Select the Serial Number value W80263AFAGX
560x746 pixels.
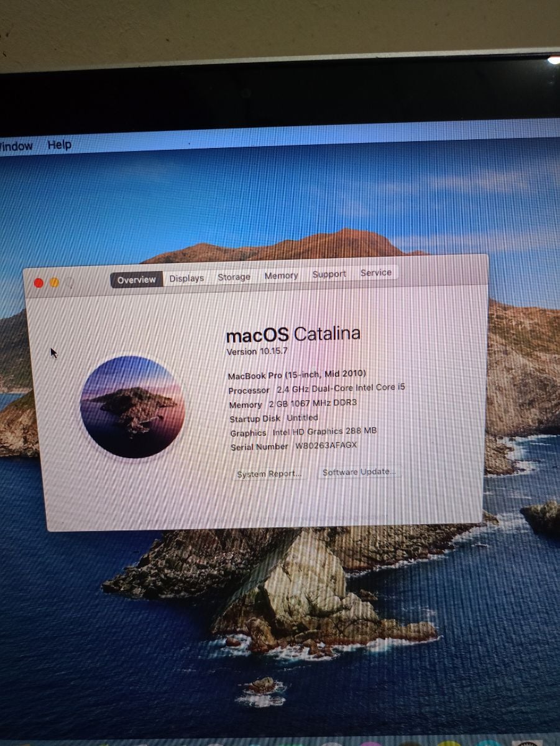tap(326, 446)
